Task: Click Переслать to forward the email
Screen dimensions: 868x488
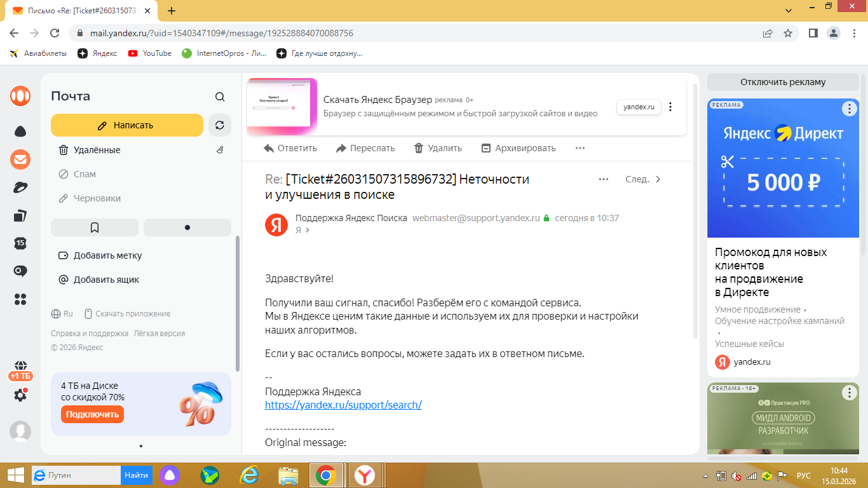Action: point(365,148)
